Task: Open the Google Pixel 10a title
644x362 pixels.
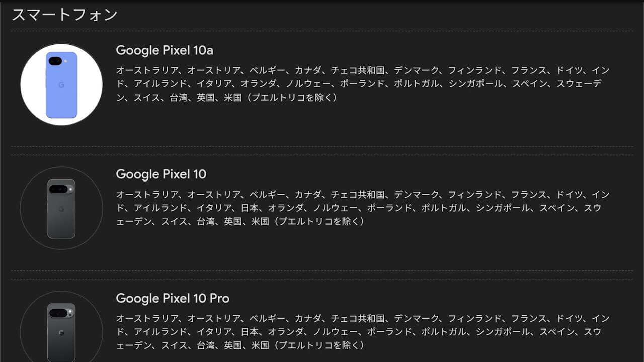Action: [165, 50]
